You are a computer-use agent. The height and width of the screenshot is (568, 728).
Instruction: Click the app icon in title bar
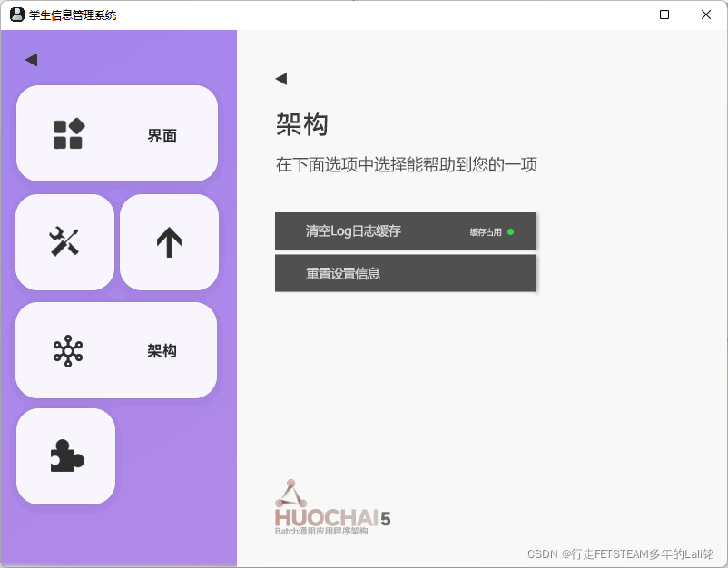click(x=17, y=15)
